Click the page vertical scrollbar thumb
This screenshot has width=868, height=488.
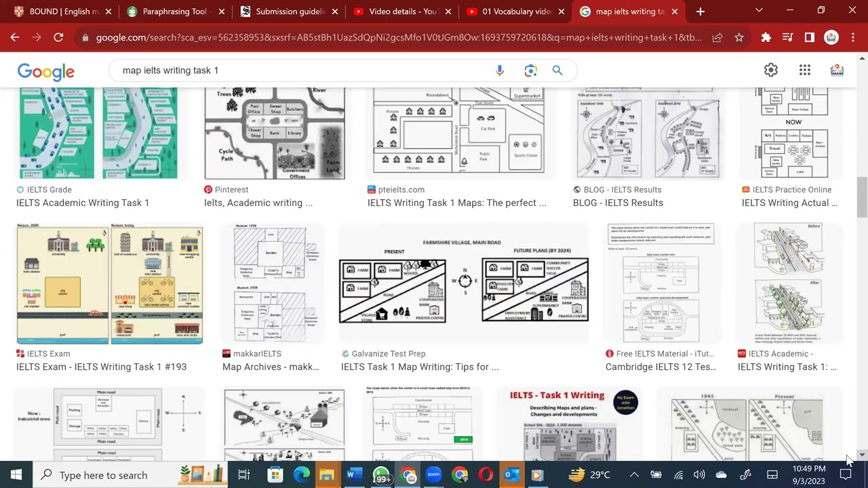click(862, 198)
